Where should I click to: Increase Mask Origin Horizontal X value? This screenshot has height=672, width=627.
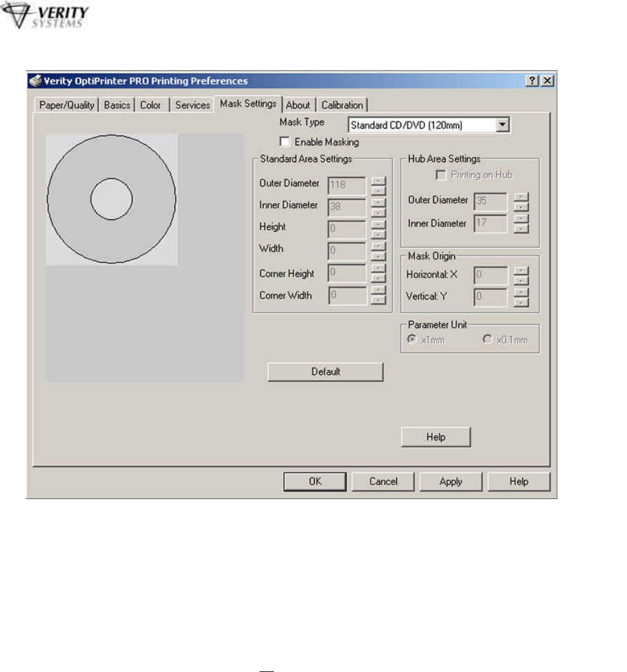(x=521, y=270)
